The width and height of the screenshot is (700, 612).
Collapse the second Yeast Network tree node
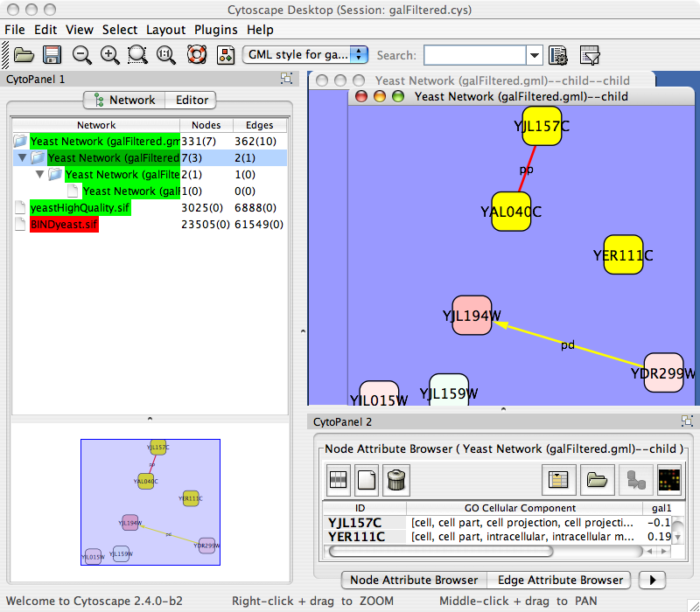22,158
